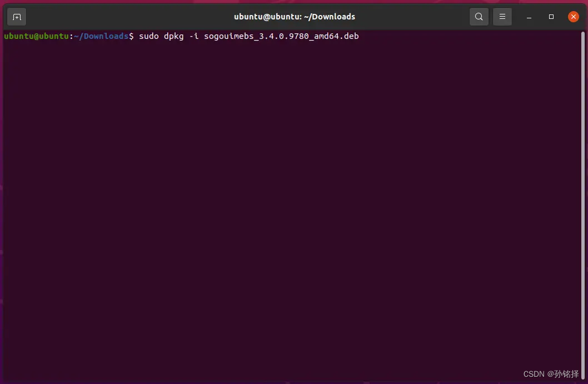
Task: Click the sogouimebs deb filename
Action: (x=281, y=36)
